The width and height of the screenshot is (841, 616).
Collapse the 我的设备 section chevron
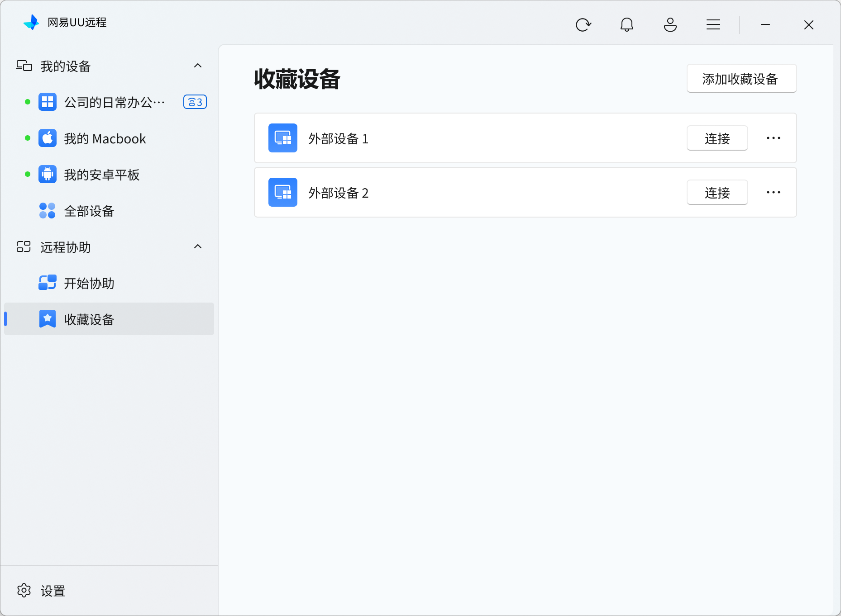(x=198, y=66)
